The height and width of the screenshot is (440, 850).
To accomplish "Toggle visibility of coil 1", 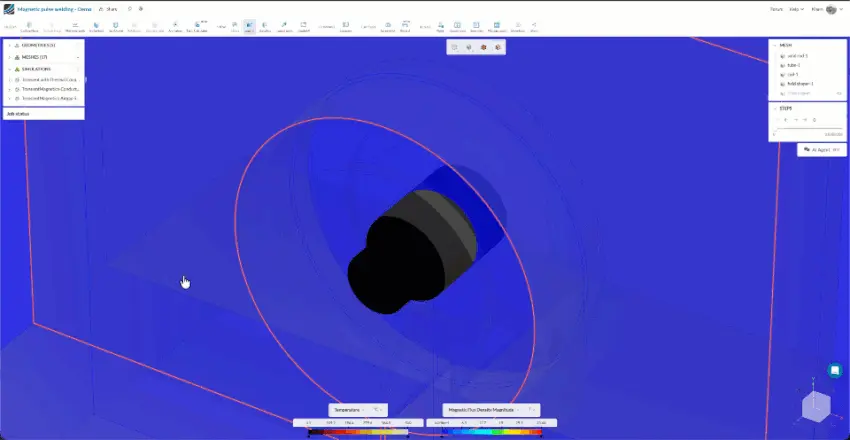I will 782,74.
